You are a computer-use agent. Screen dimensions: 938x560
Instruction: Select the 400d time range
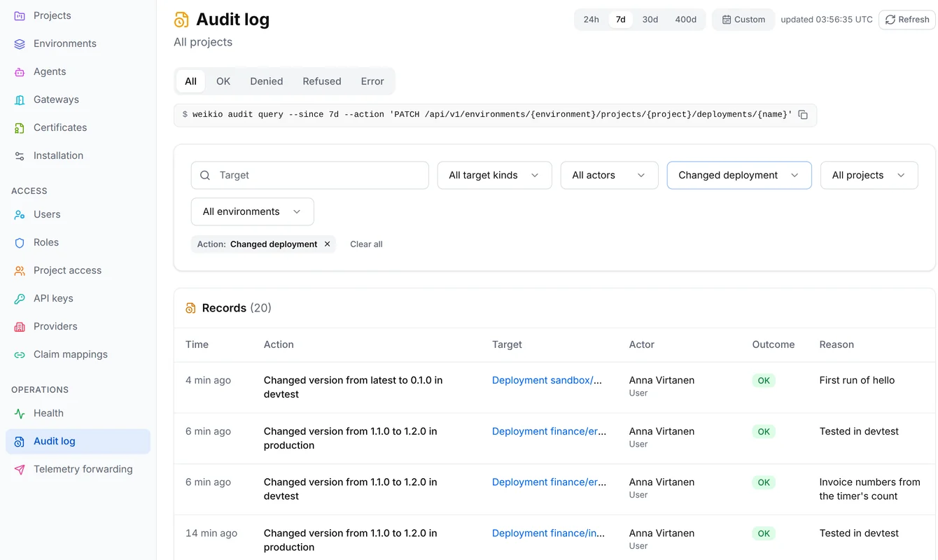pos(686,20)
